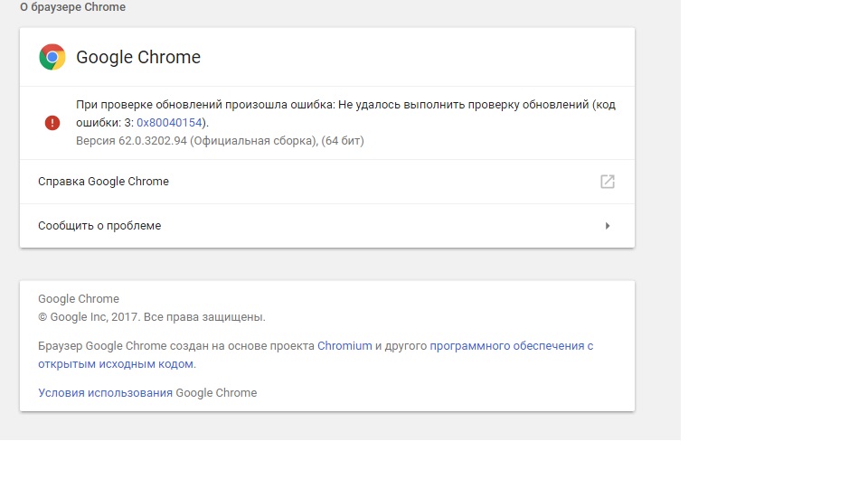Open the Chromium project link
The height and width of the screenshot is (488, 868).
[x=344, y=346]
